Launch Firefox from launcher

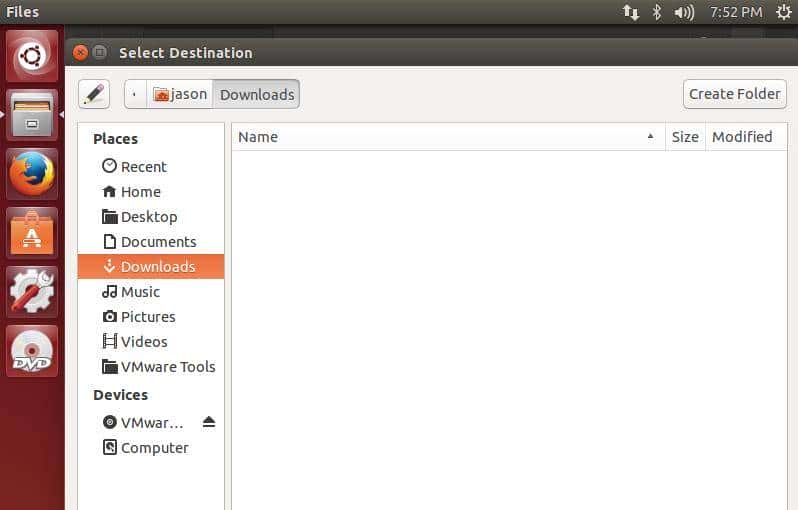[32, 174]
